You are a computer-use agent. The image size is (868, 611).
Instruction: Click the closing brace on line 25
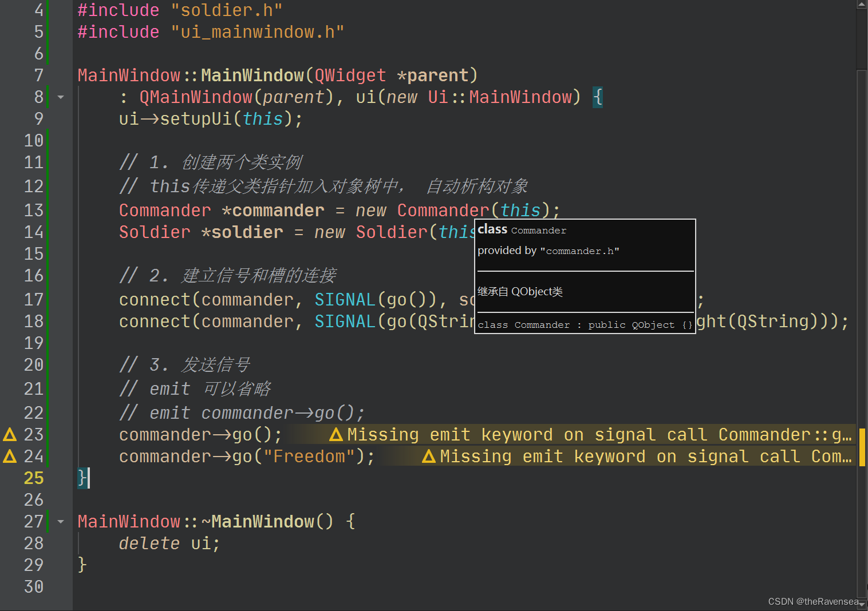pos(82,478)
